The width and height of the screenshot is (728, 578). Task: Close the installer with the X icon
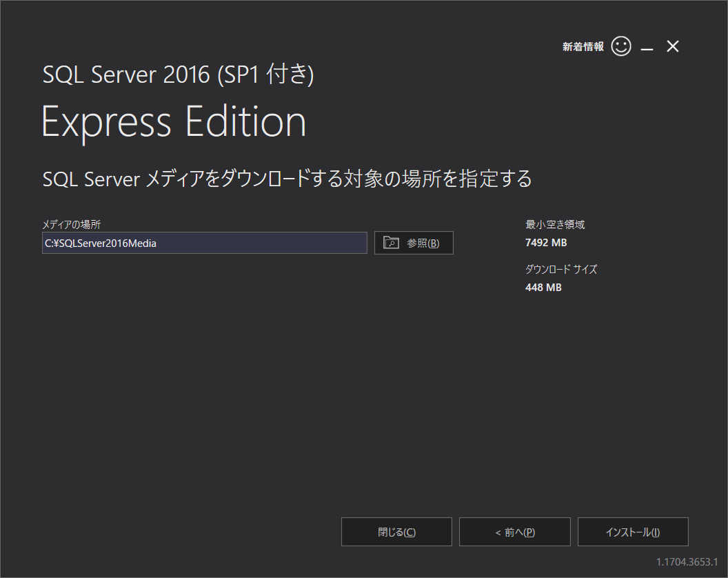coord(673,46)
